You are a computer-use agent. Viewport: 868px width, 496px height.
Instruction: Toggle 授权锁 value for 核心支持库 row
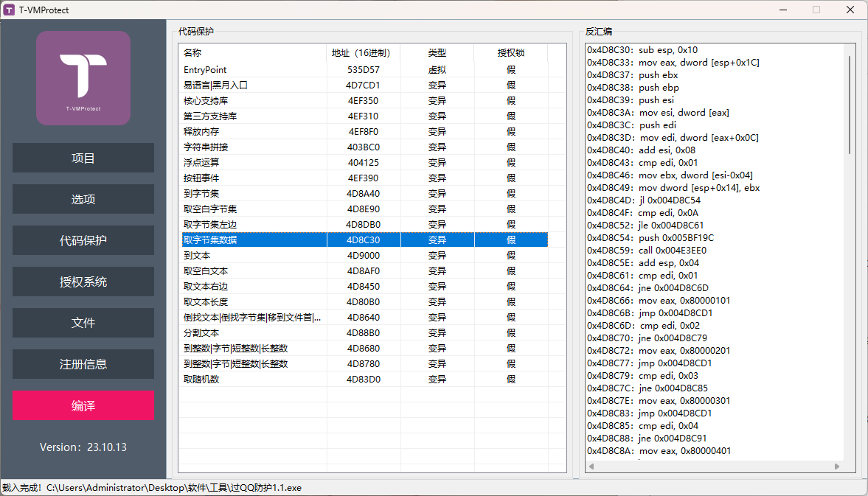510,101
